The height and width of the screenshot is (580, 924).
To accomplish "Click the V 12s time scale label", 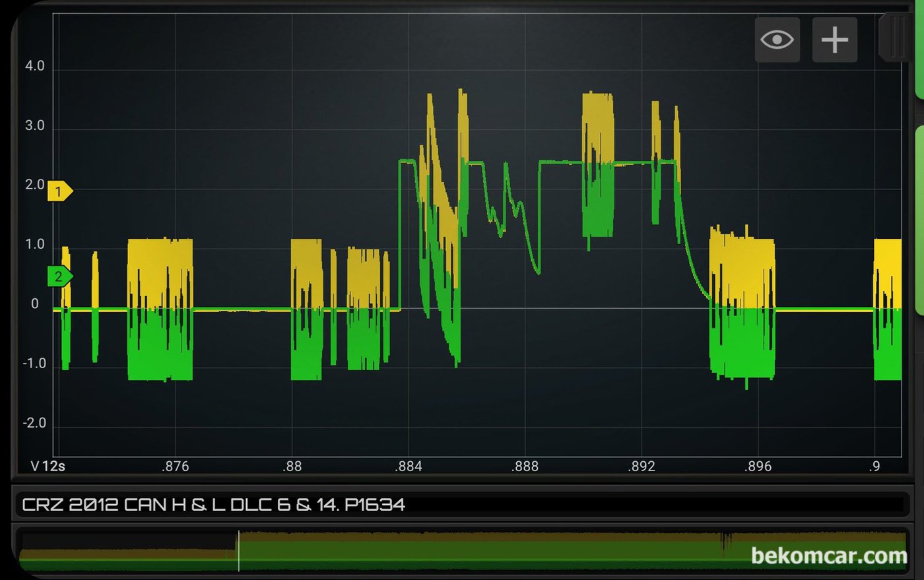I will click(48, 467).
